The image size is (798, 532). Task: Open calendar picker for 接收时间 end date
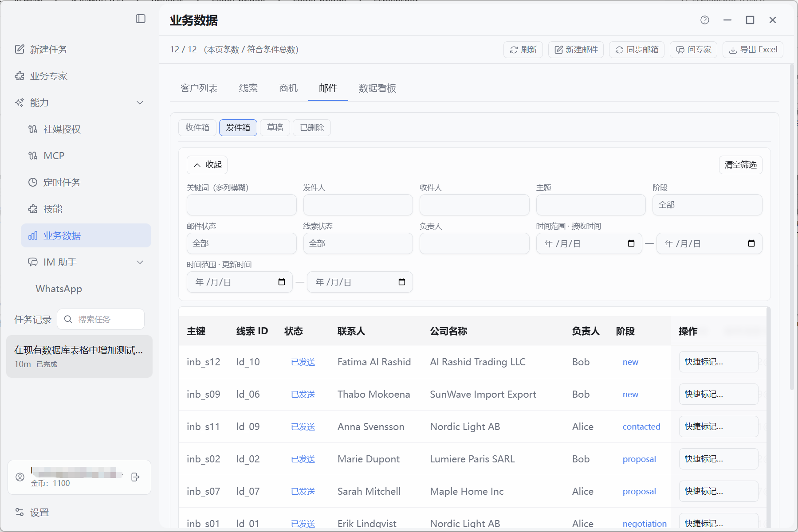click(x=751, y=243)
